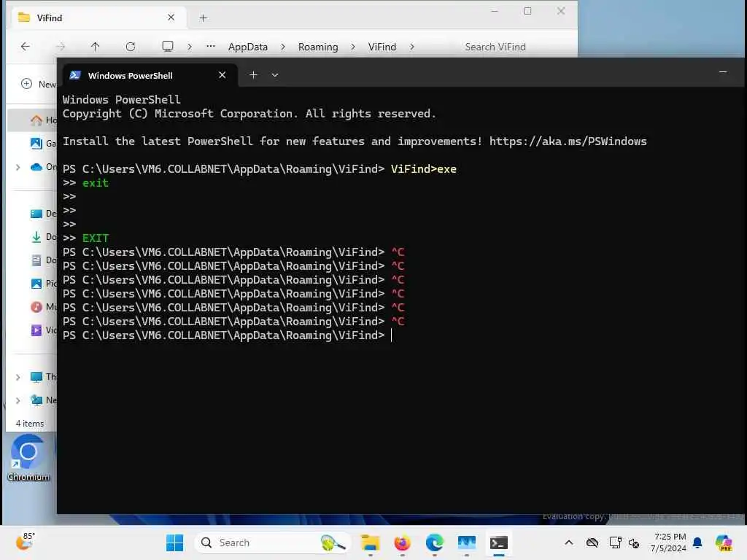
Task: Open terminal profile dropdown menu
Action: click(275, 75)
